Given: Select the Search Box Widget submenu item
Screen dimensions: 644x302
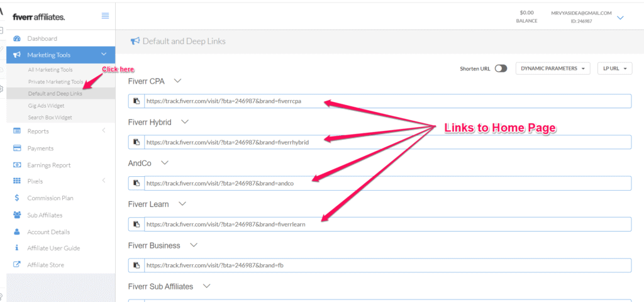Looking at the screenshot, I should point(50,118).
